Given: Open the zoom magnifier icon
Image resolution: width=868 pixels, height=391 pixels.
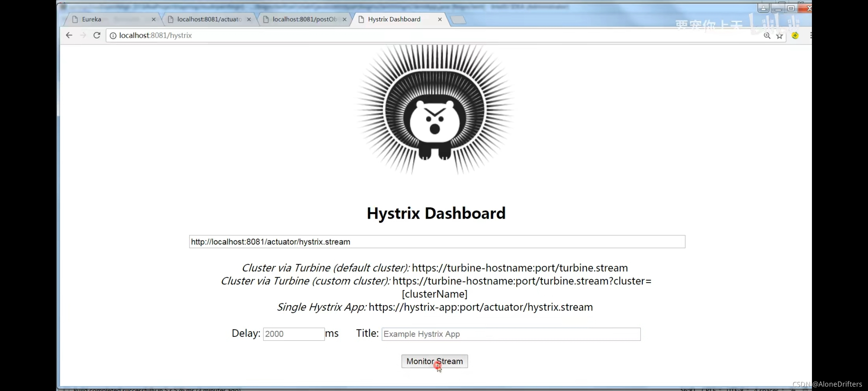Looking at the screenshot, I should [767, 35].
